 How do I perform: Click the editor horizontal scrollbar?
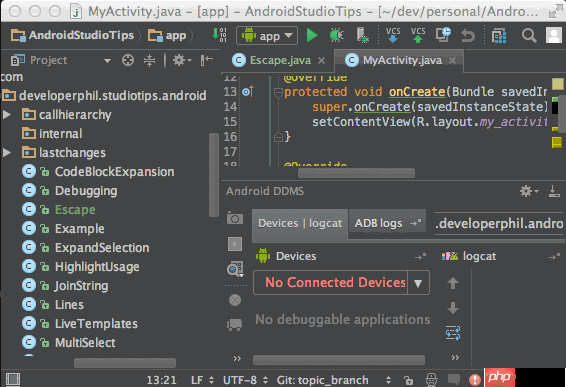tap(356, 173)
